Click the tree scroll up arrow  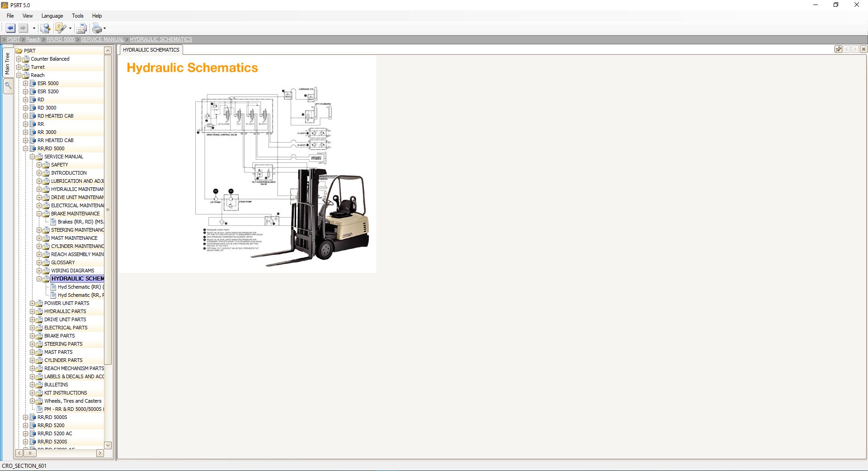(x=108, y=51)
